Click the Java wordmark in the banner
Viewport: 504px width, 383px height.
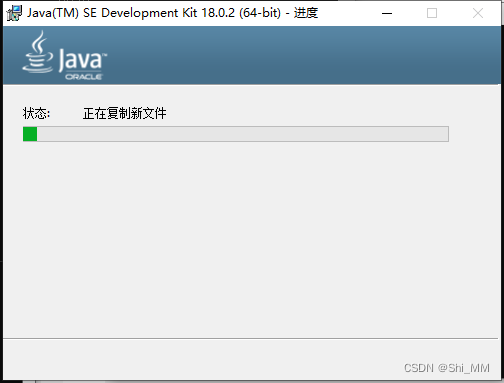tap(83, 60)
